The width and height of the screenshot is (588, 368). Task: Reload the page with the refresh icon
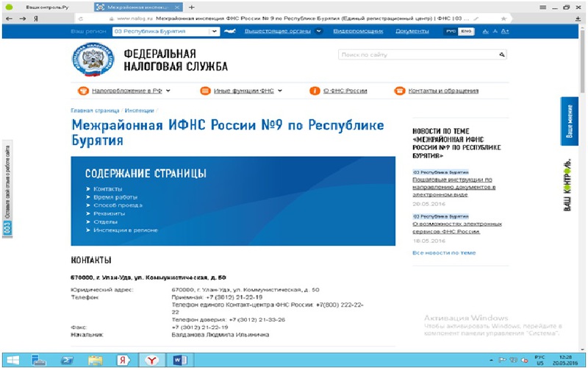tap(81, 19)
